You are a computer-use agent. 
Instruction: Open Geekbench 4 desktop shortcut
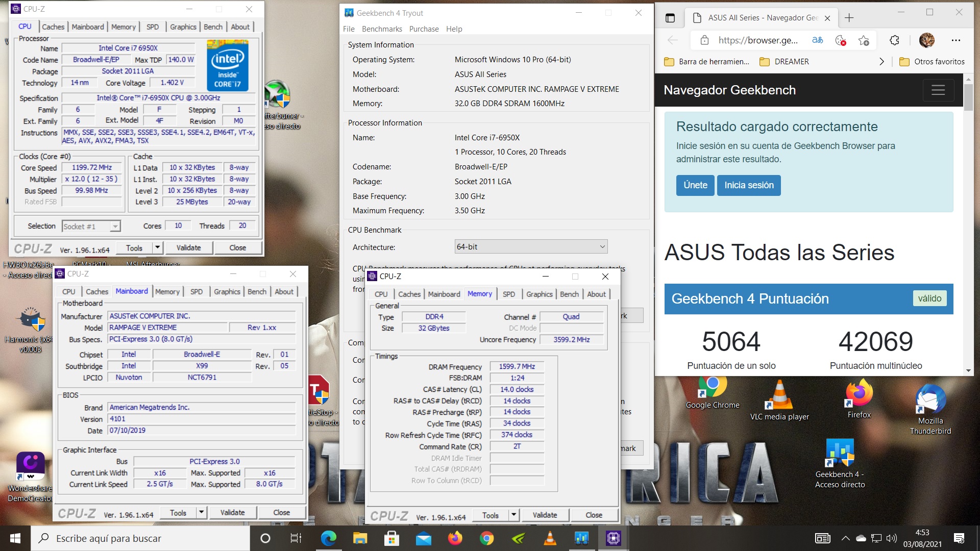coord(840,464)
